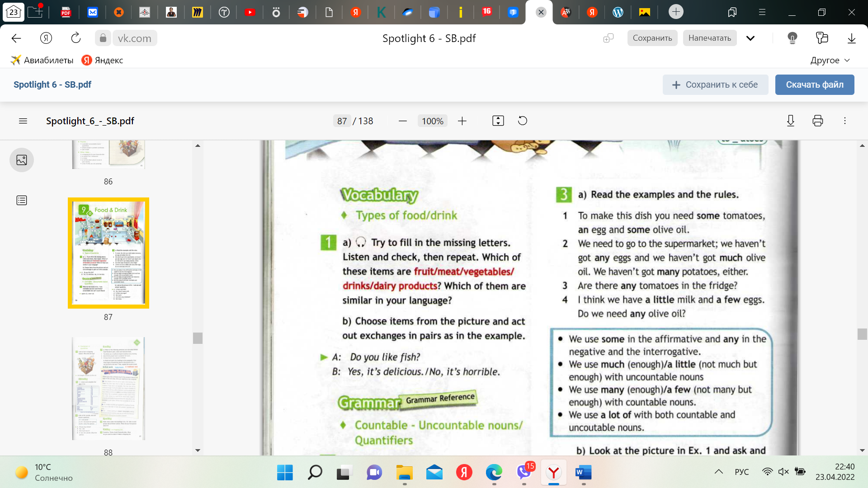Open Microsoft Word from the taskbar

(584, 473)
